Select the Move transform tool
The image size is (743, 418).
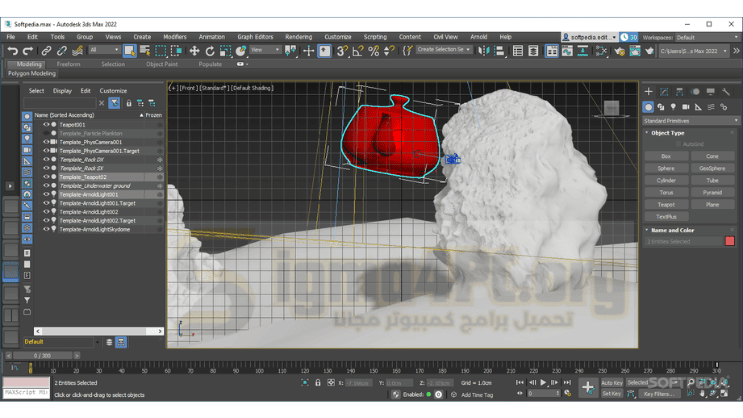tap(194, 50)
